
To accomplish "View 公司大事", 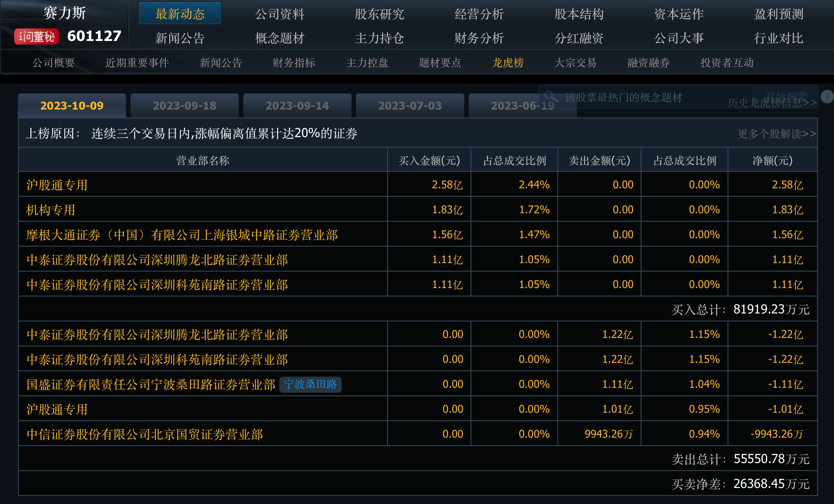I will (679, 38).
